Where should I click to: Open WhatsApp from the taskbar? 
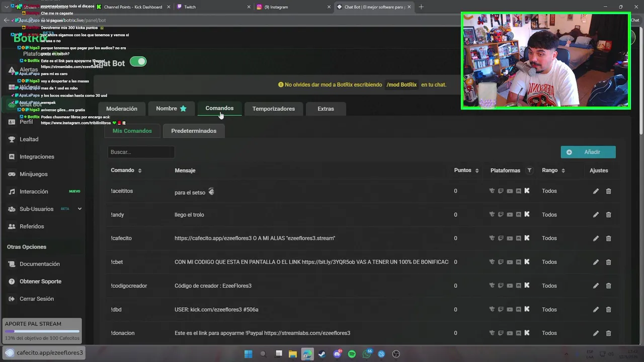(x=367, y=354)
